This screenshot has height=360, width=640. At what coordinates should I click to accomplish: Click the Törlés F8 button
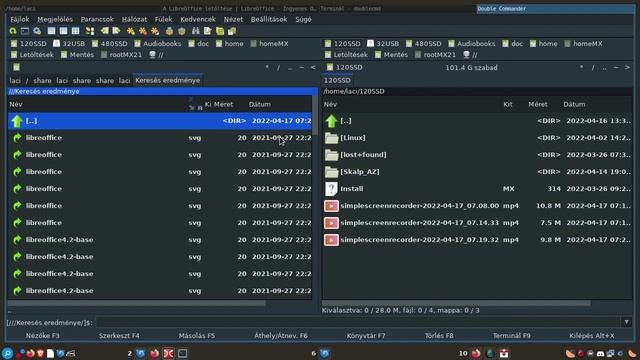439,336
